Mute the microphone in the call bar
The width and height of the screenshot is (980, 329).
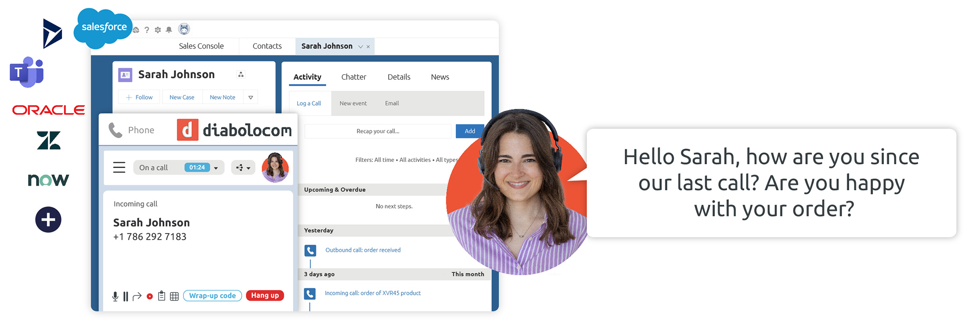pos(115,296)
